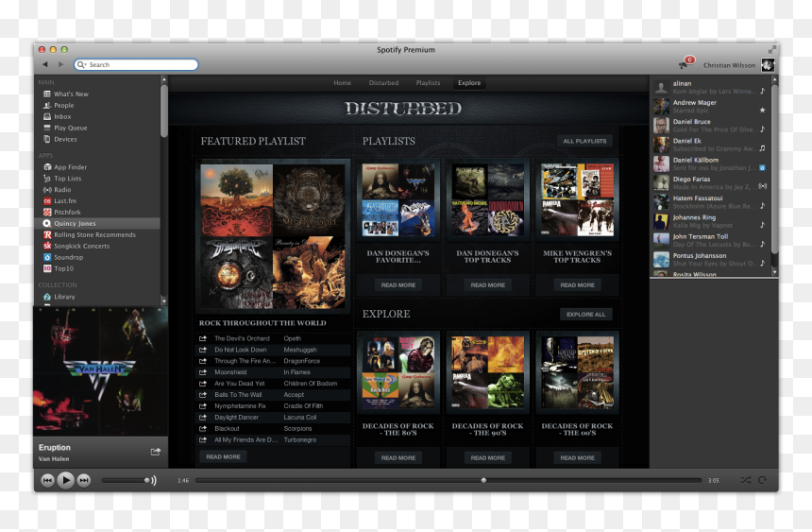Viewport: 812px width, 532px height.
Task: Go to previous track
Action: [x=47, y=481]
